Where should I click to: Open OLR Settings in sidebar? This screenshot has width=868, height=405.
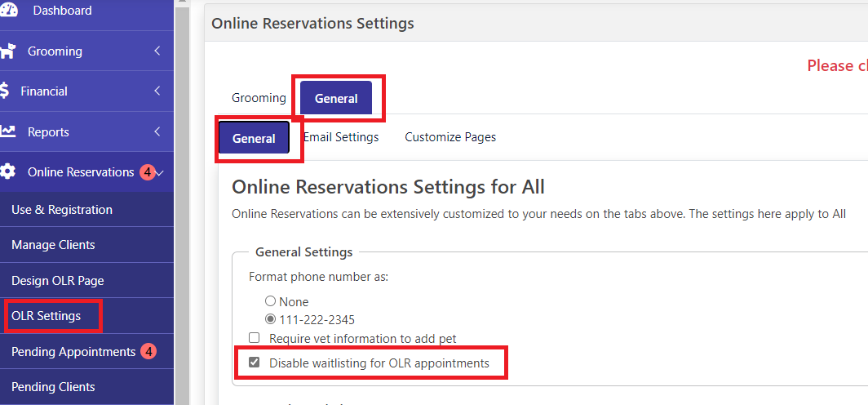46,316
